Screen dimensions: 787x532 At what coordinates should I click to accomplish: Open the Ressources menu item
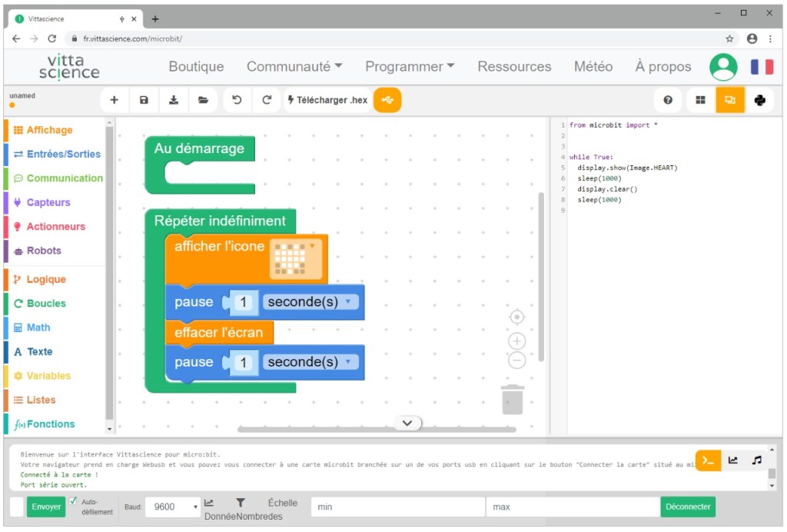[513, 67]
